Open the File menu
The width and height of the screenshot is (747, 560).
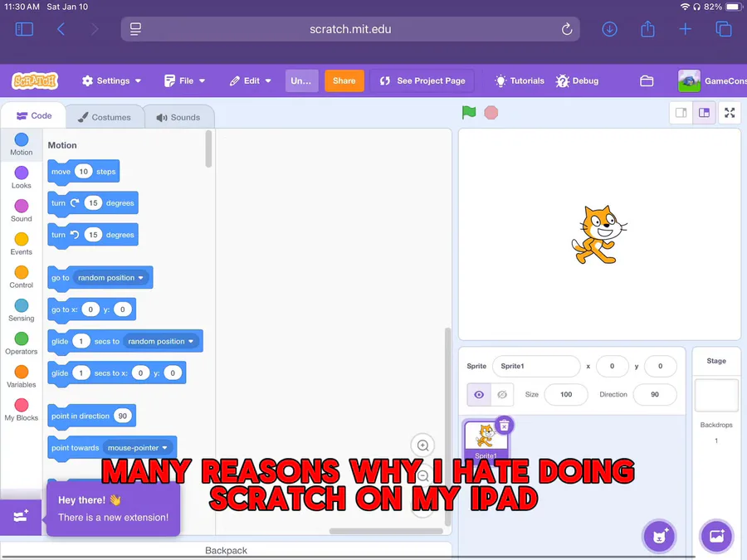pyautogui.click(x=184, y=81)
